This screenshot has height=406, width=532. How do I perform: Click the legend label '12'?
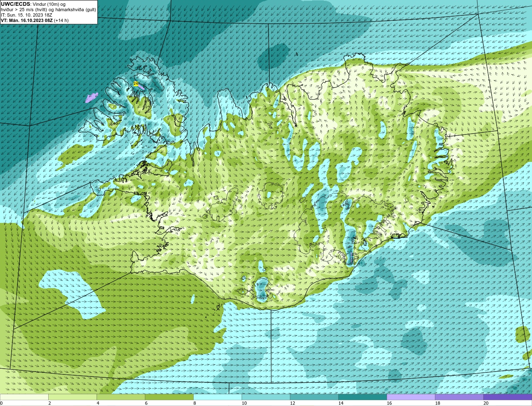click(292, 403)
